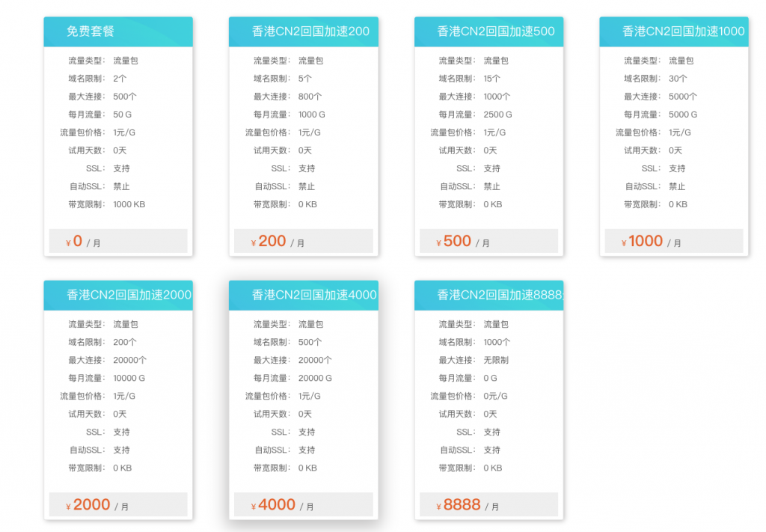Image resolution: width=766 pixels, height=532 pixels.
Task: Open the 香港CN2回国加速500 plan header
Action: tap(495, 31)
